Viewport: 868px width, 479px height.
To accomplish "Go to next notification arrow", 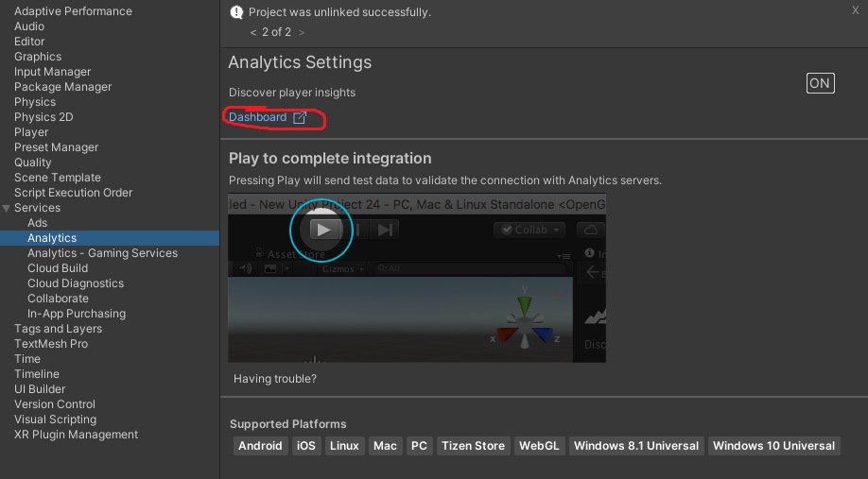I will pos(301,33).
